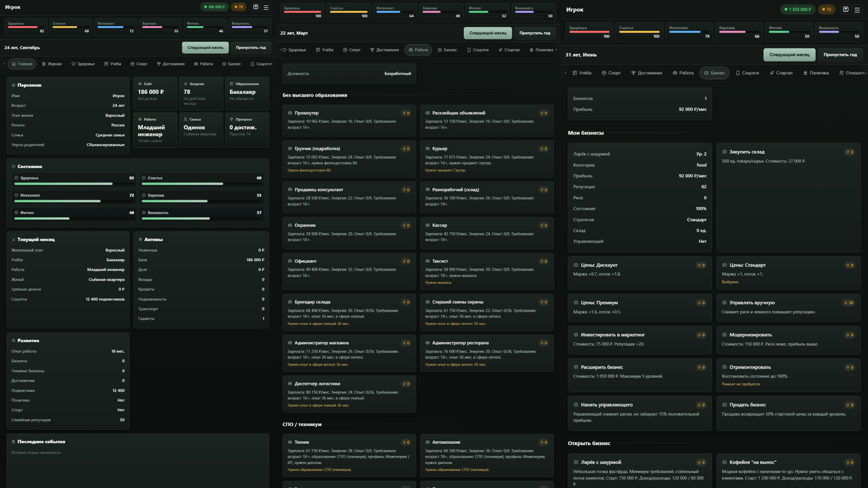Click the icon beside the Активы heading
The width and height of the screenshot is (868, 488).
tap(141, 239)
